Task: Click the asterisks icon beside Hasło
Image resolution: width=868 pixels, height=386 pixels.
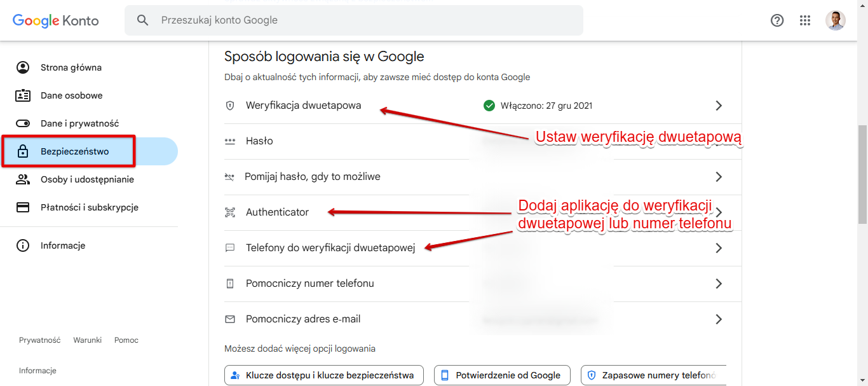Action: (x=230, y=141)
